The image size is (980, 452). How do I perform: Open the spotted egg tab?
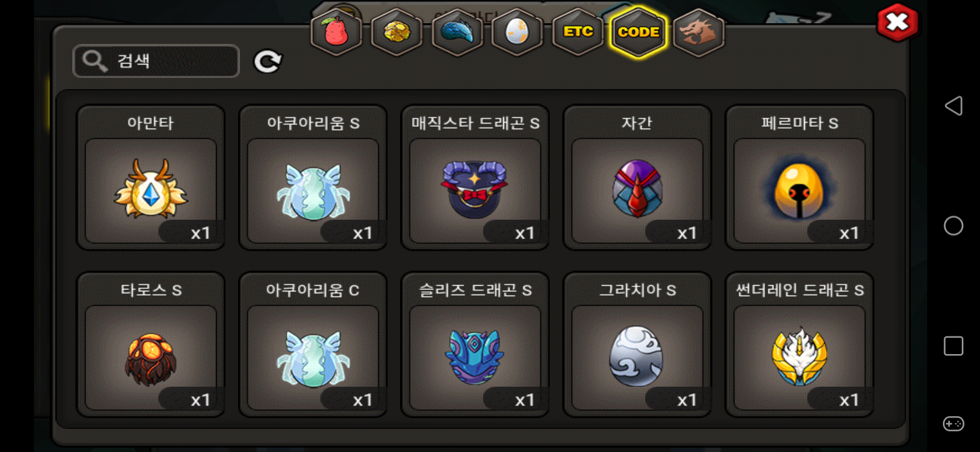click(x=518, y=33)
